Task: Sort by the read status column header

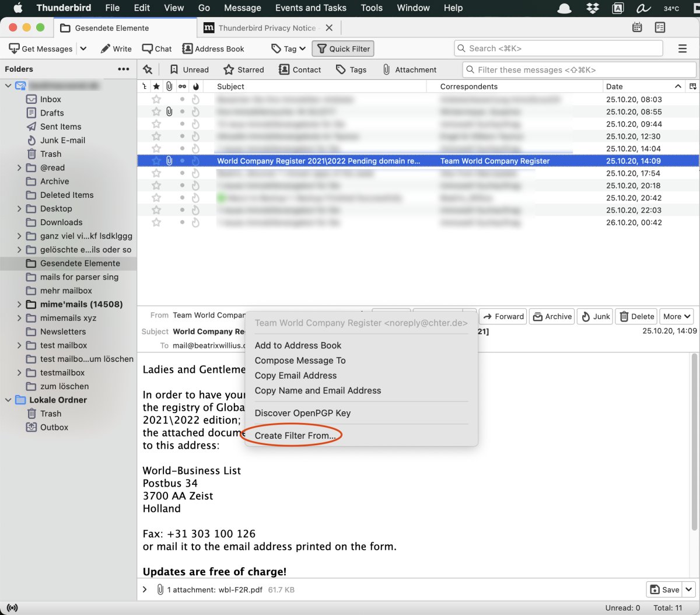Action: 182,86
